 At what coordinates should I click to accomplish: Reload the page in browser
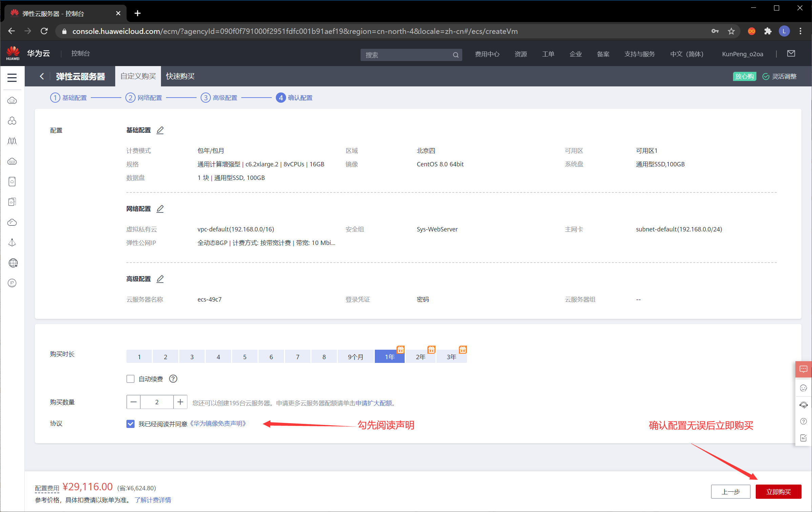coord(44,31)
